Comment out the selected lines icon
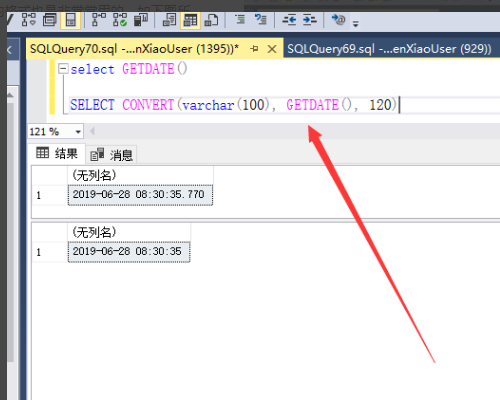500x400 pixels. (x=240, y=19)
